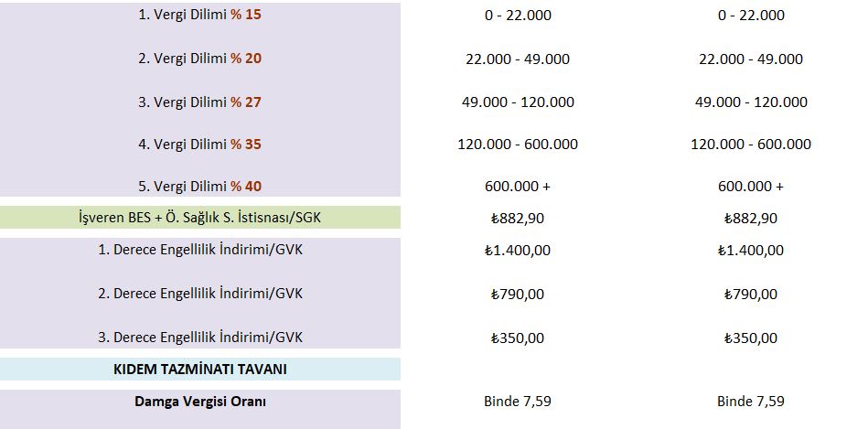Select the '1. Vergi Dilimi % 15' cell
868x429 pixels.
(199, 16)
